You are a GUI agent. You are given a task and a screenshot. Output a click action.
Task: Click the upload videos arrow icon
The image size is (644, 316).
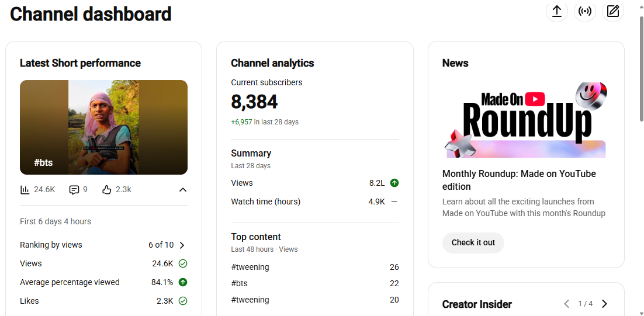pyautogui.click(x=556, y=12)
